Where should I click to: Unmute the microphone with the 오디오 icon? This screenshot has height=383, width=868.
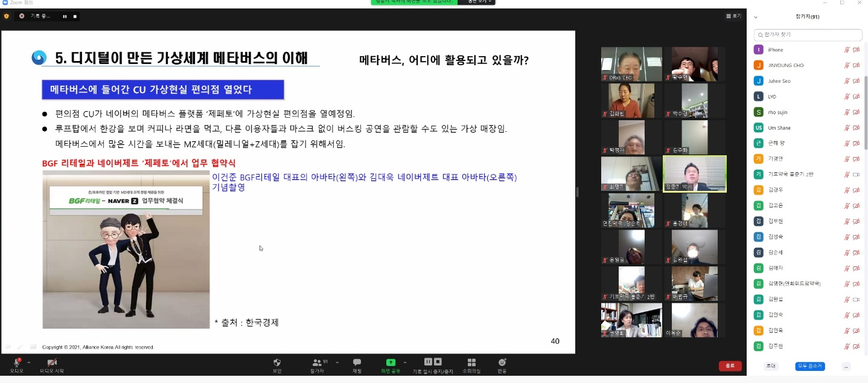(16, 362)
